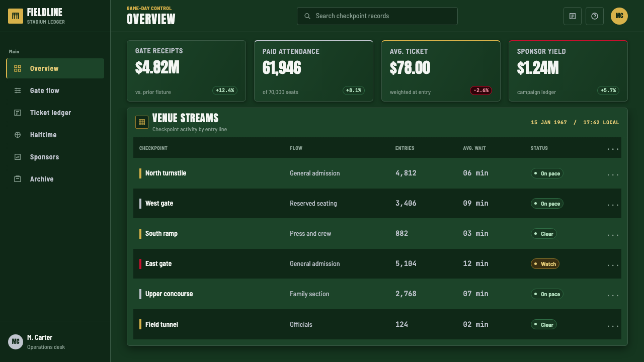Select the Field tunnel checkpoint name

pyautogui.click(x=162, y=324)
